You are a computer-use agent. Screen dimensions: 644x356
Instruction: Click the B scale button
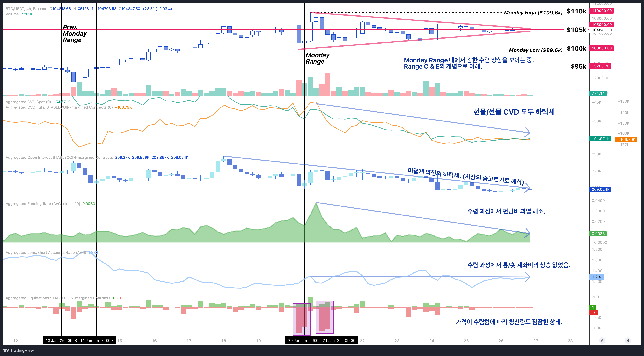coord(628,340)
